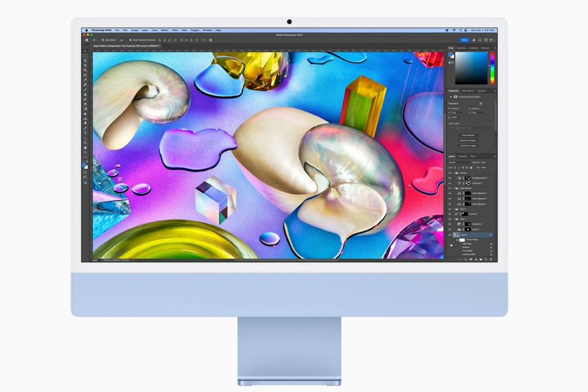Collapse the Shell 1 layer group
This screenshot has width=588, height=392.
click(x=454, y=219)
